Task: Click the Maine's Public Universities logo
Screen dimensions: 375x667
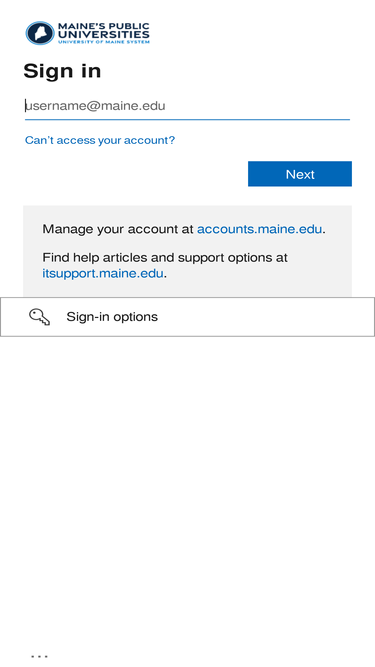Action: point(88,33)
